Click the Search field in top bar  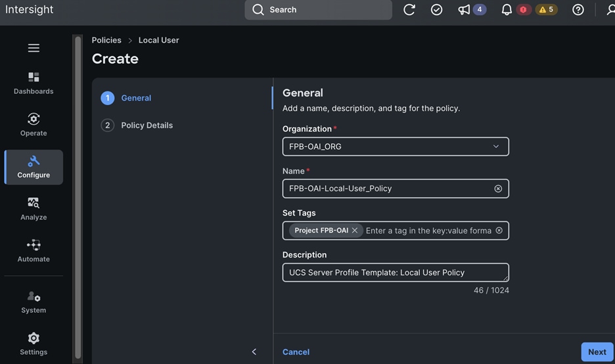coord(319,9)
